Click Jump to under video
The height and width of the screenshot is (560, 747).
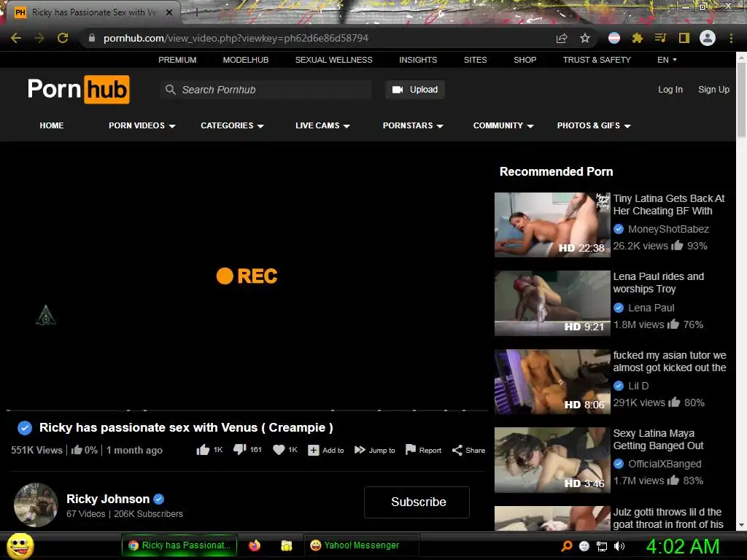coord(375,451)
